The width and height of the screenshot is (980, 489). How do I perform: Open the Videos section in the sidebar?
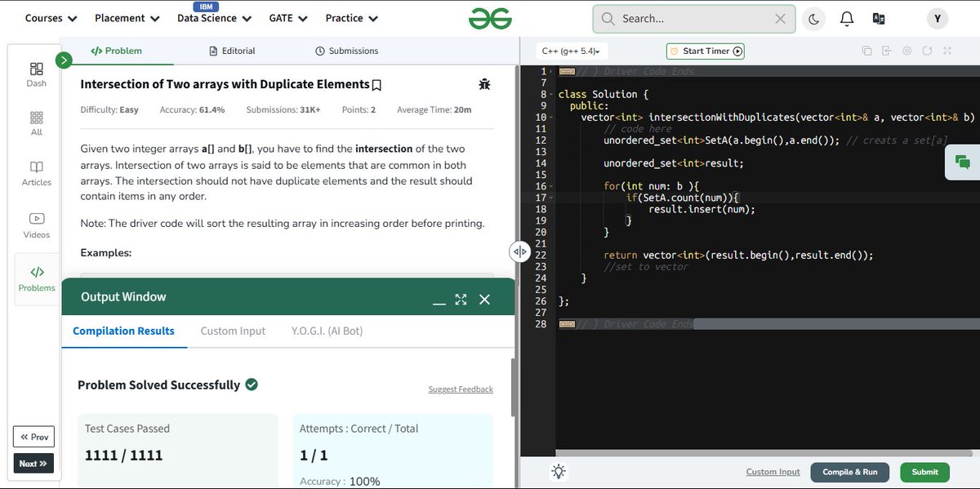click(x=36, y=226)
